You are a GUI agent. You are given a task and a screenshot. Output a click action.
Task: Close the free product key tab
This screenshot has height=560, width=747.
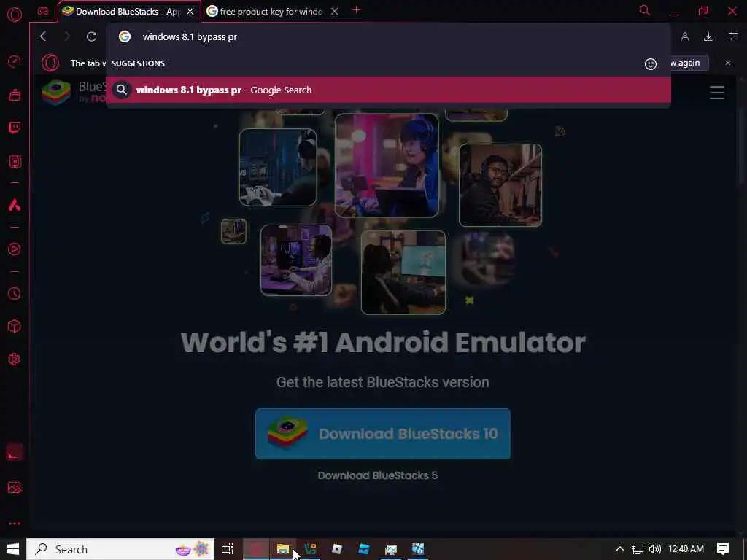pos(334,12)
